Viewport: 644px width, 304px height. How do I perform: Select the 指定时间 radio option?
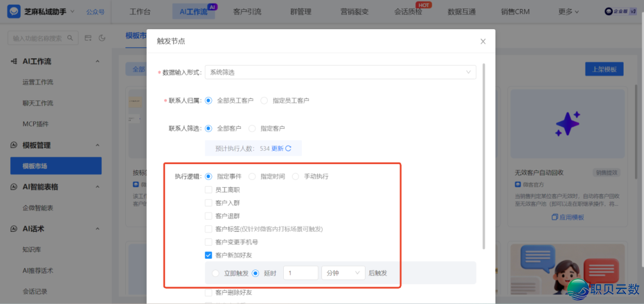[x=252, y=176]
